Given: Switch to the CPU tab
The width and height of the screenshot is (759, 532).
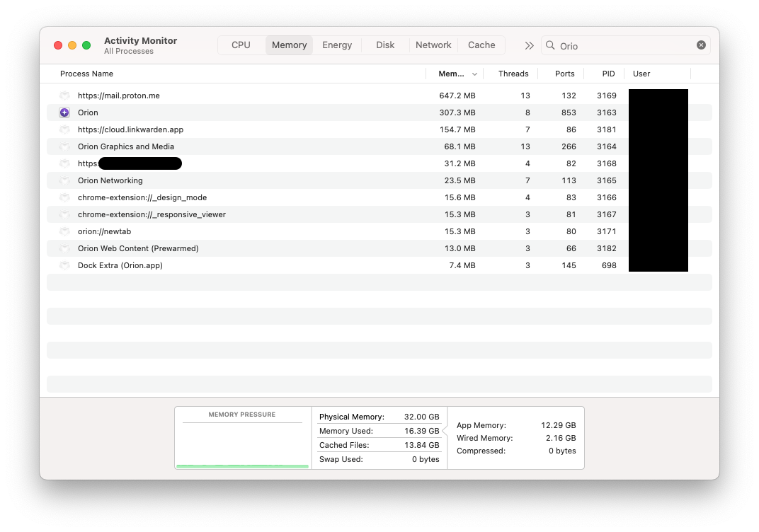Looking at the screenshot, I should coord(241,45).
